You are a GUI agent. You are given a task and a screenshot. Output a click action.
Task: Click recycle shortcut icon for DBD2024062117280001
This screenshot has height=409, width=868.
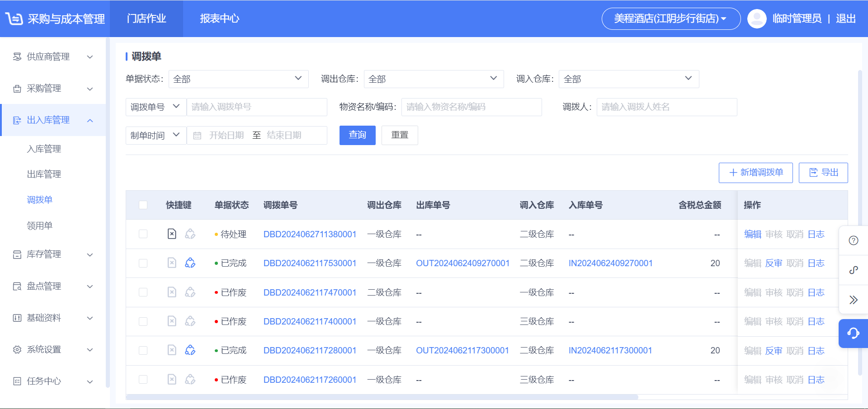pos(190,350)
